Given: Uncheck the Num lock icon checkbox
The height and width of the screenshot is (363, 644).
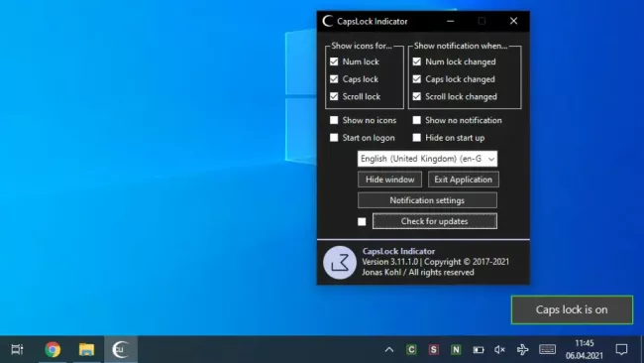Looking at the screenshot, I should [334, 61].
